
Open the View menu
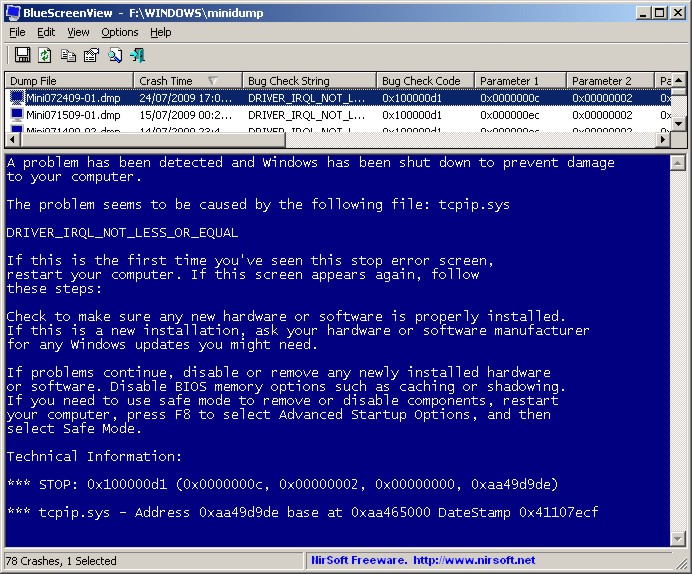[78, 32]
